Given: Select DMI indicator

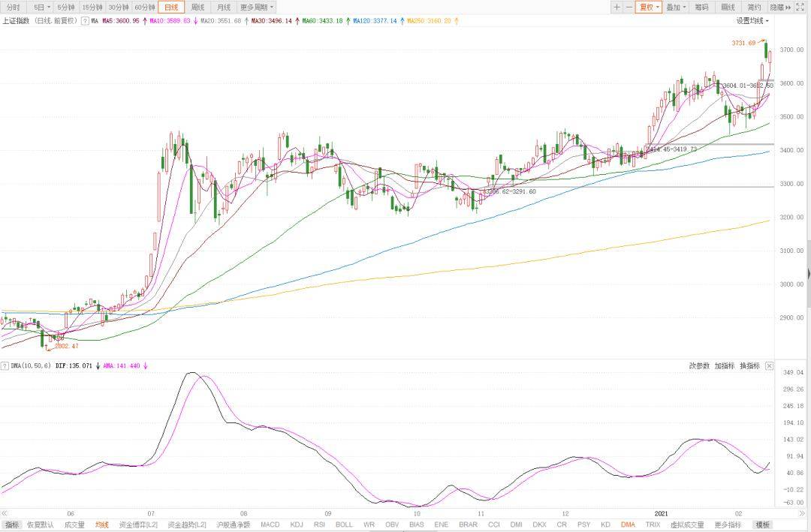Looking at the screenshot, I should tap(516, 524).
